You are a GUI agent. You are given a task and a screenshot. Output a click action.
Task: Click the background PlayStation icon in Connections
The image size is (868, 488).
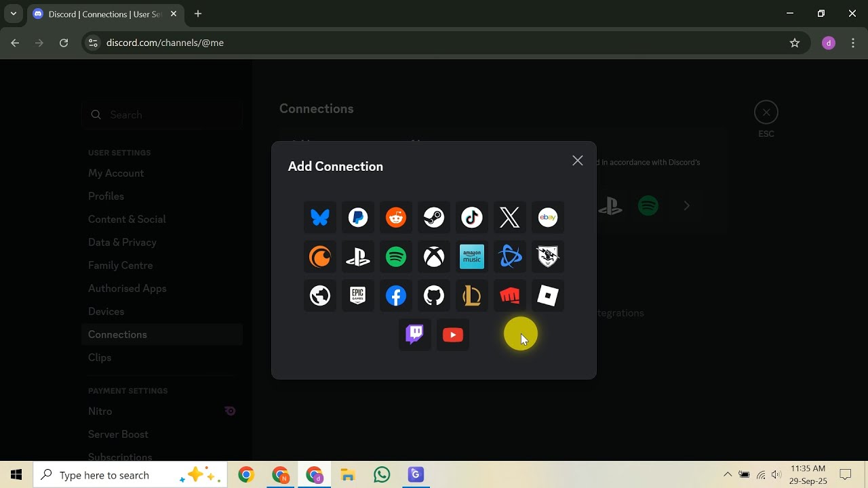(x=610, y=205)
